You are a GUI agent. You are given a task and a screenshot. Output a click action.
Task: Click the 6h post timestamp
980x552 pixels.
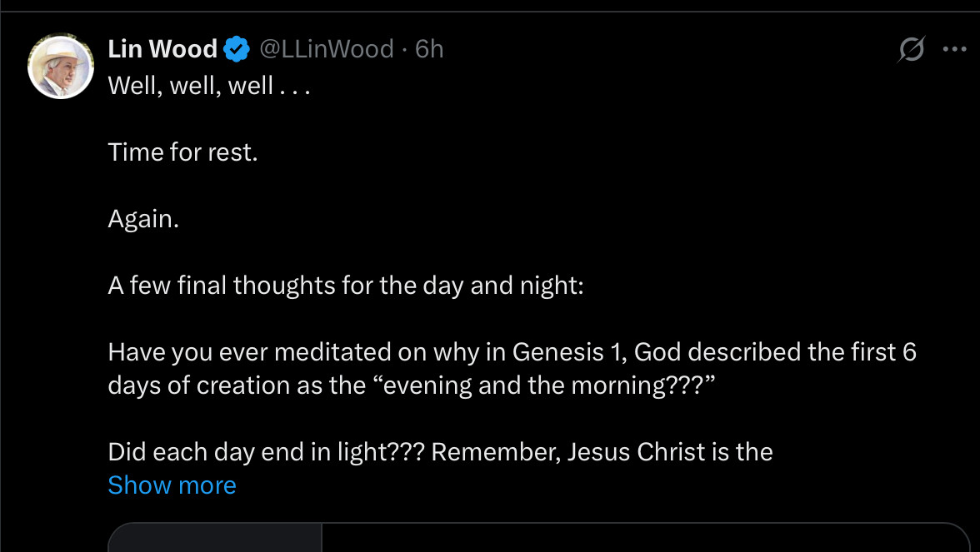coord(429,49)
